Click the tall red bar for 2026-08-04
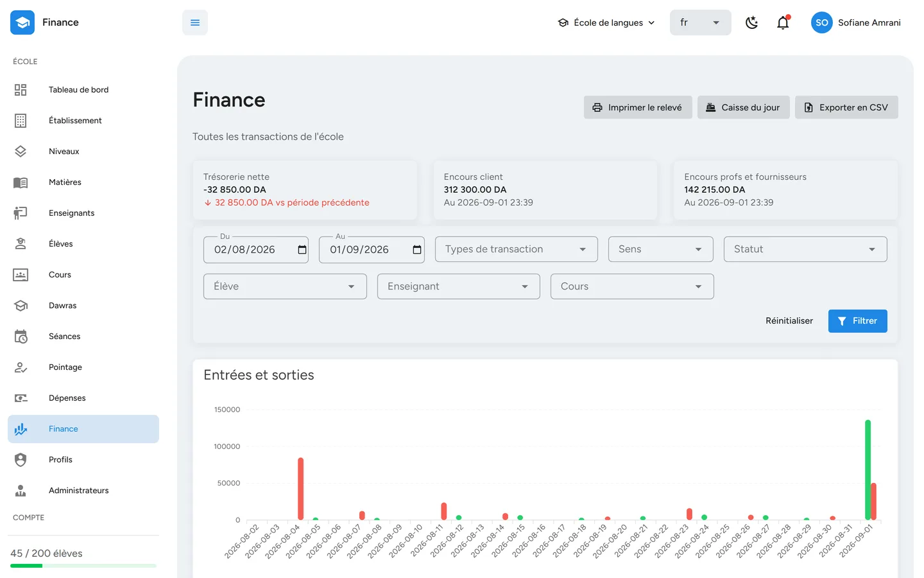Image resolution: width=924 pixels, height=578 pixels. [300, 489]
